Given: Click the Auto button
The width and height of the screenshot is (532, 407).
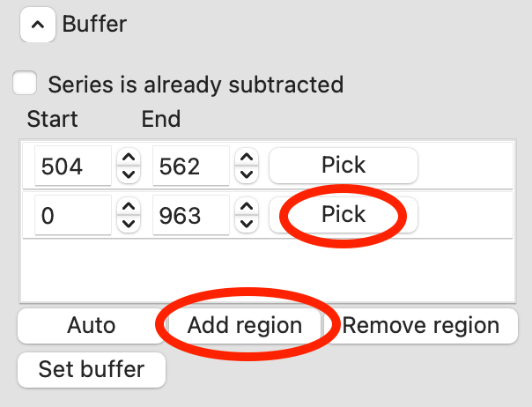Looking at the screenshot, I should (92, 326).
